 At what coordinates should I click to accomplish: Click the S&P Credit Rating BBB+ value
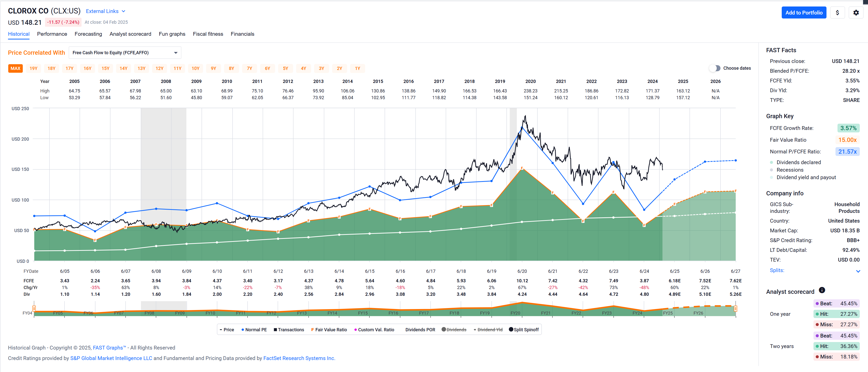(x=853, y=240)
